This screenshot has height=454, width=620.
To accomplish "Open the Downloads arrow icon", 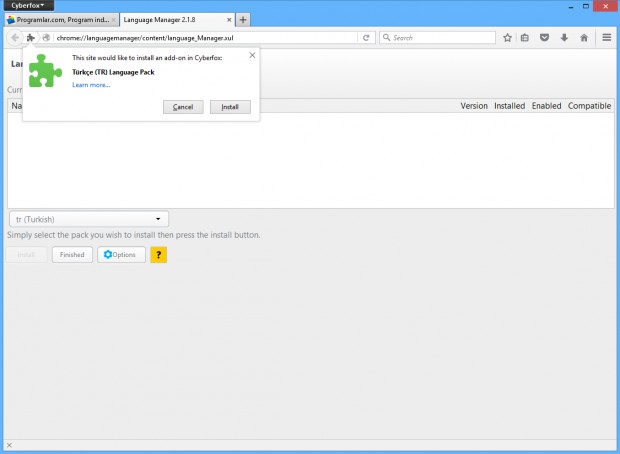I will 564,38.
